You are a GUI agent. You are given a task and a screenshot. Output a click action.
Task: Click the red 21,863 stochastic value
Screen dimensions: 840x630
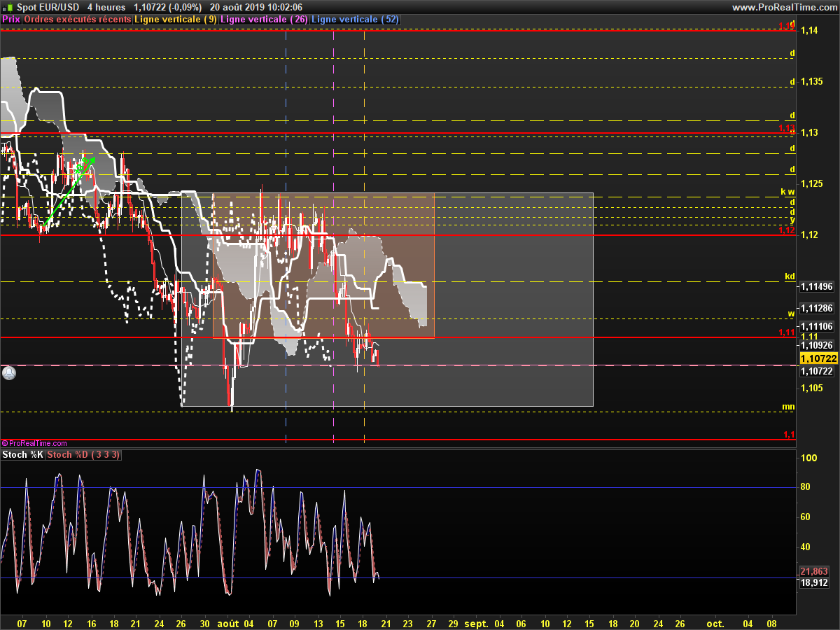(x=815, y=571)
